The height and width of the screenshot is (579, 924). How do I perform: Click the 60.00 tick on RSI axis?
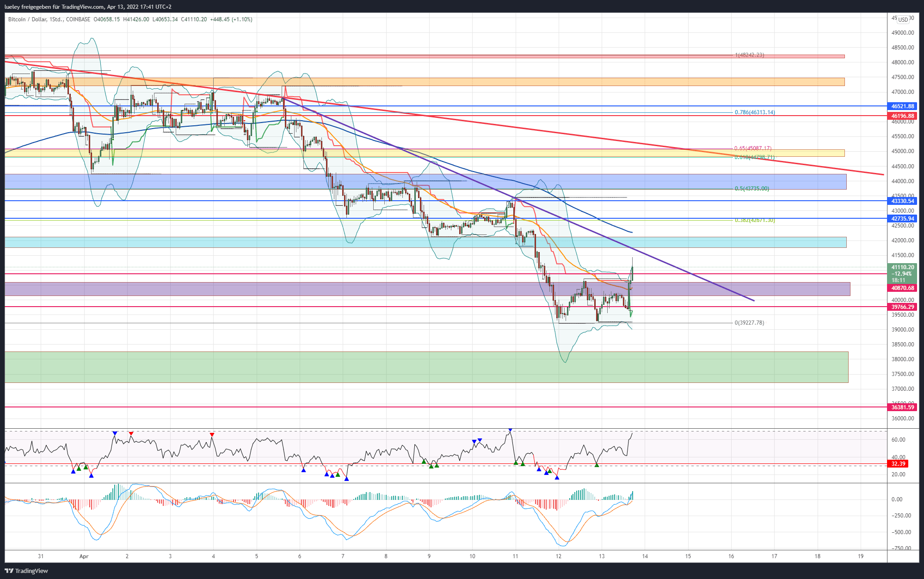click(x=898, y=440)
